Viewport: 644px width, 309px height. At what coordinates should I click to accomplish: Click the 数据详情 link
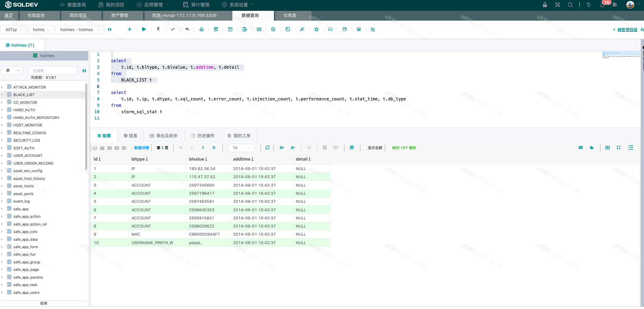click(x=141, y=148)
